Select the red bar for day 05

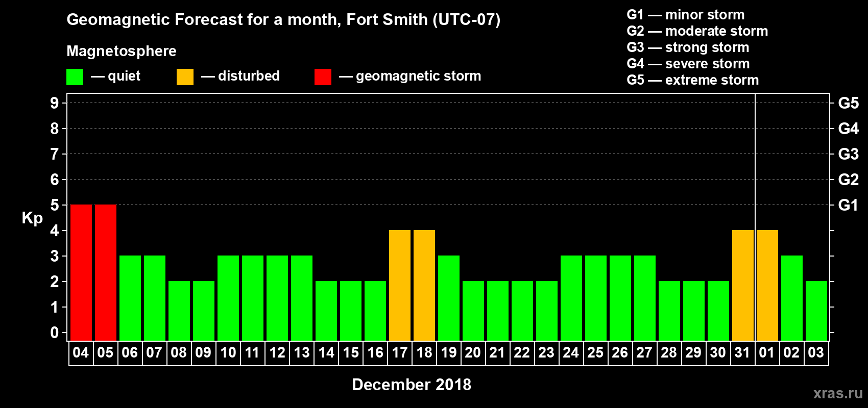pyautogui.click(x=106, y=273)
